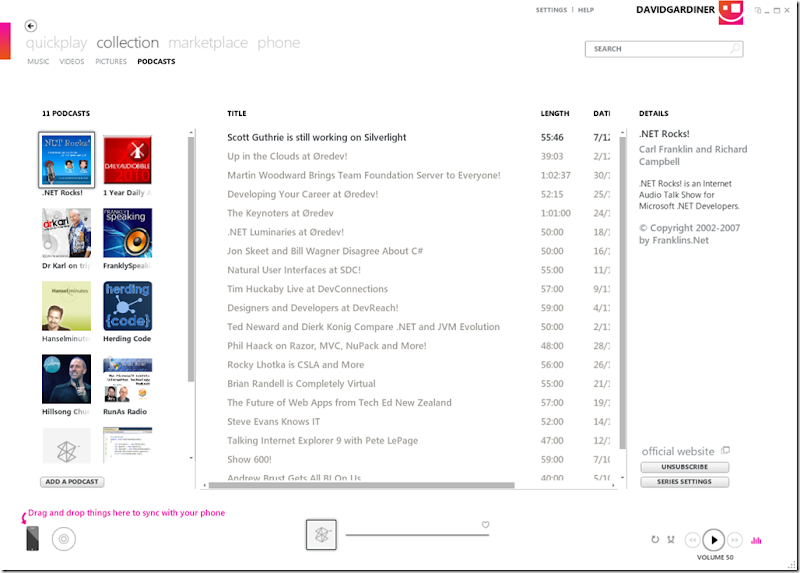Click the VOLUME 50 label

(x=715, y=557)
